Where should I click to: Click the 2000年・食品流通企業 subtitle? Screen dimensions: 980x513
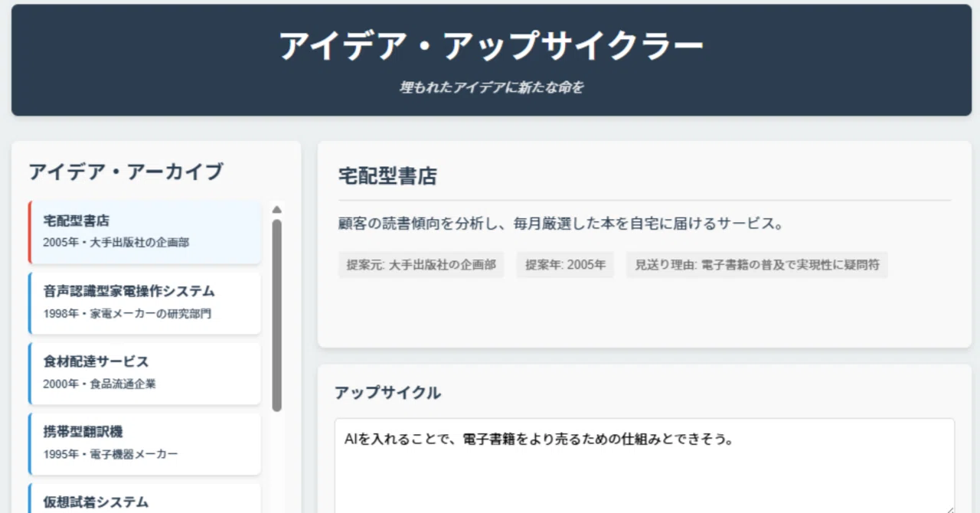click(x=100, y=384)
